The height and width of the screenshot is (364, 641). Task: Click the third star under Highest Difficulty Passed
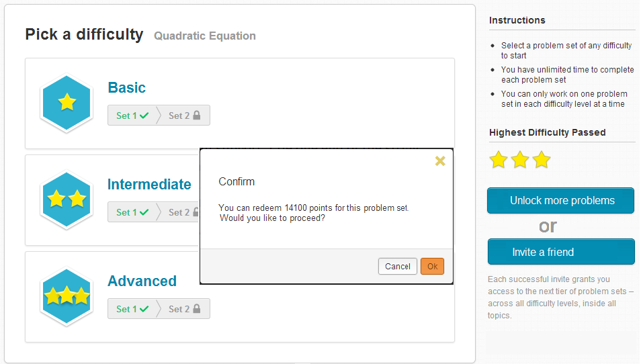542,160
